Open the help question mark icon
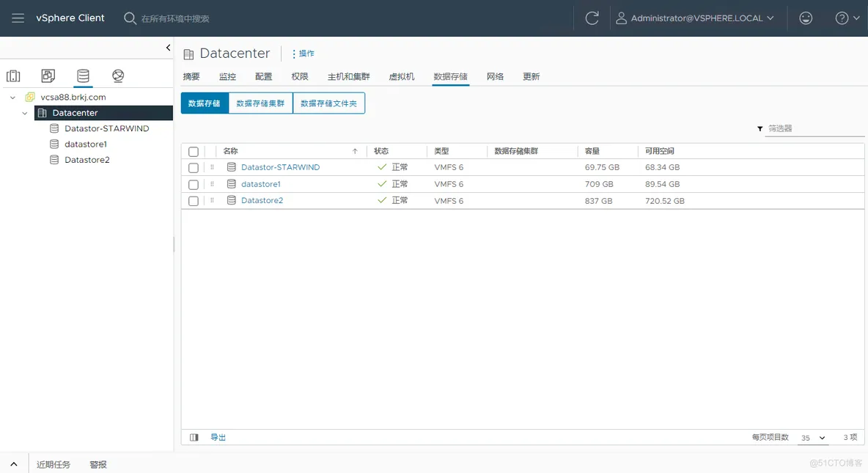Screen dimensions: 868x473 [x=842, y=18]
